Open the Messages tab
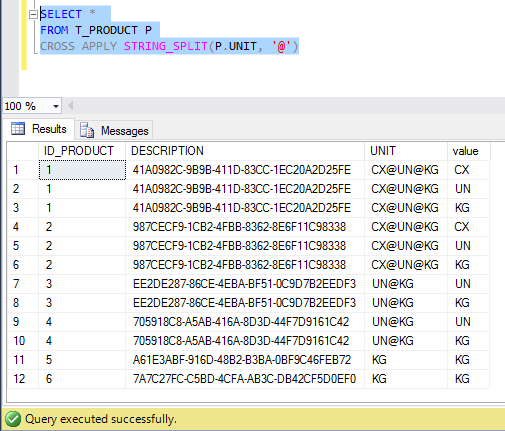Screen dimensions: 505x431 point(114,131)
